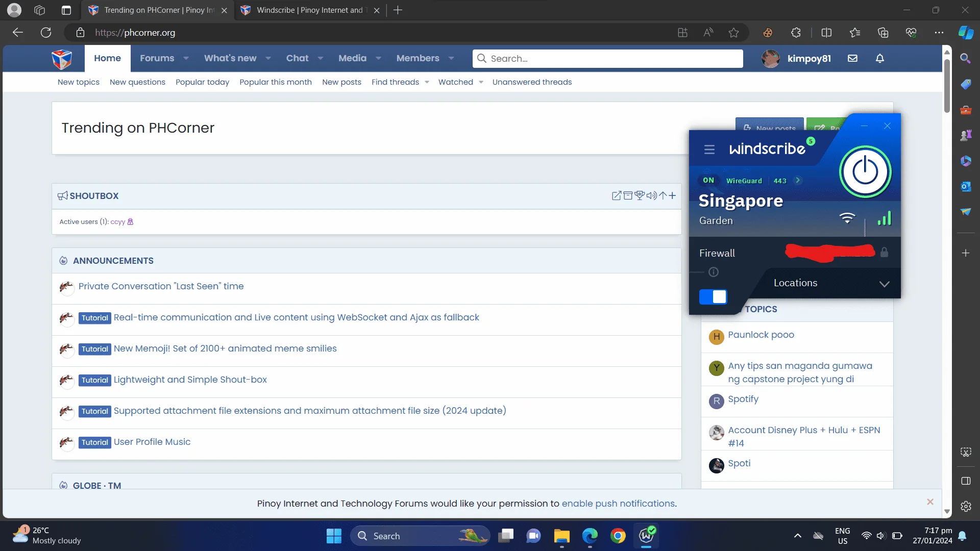This screenshot has width=980, height=551.
Task: Open the conversations envelope icon
Action: (x=852, y=58)
